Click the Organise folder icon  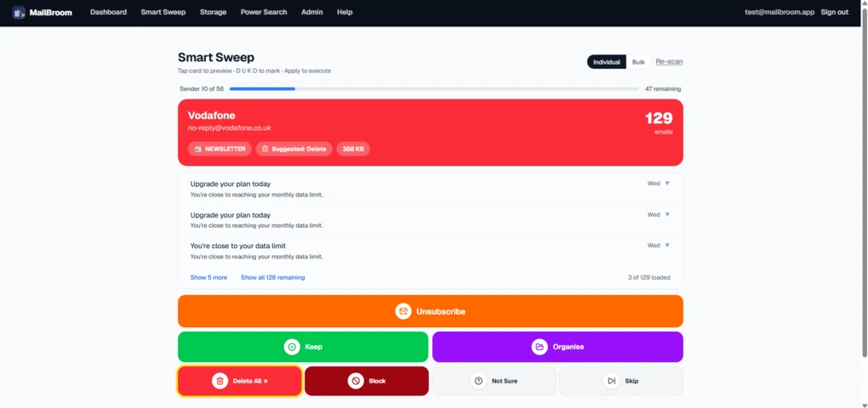coord(540,347)
